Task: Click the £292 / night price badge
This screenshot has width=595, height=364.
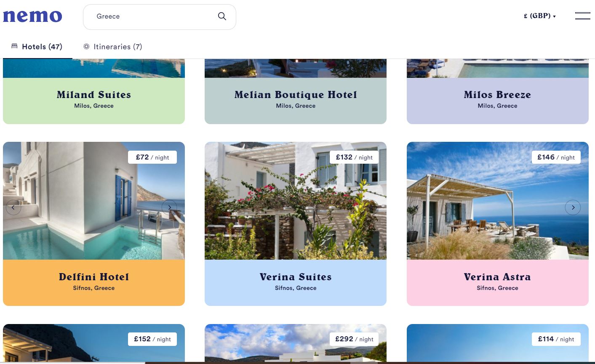Action: tap(354, 339)
